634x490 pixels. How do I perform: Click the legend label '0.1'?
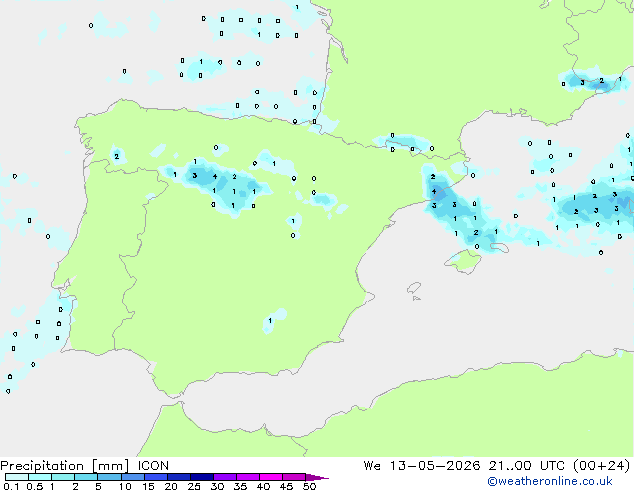(x=11, y=486)
